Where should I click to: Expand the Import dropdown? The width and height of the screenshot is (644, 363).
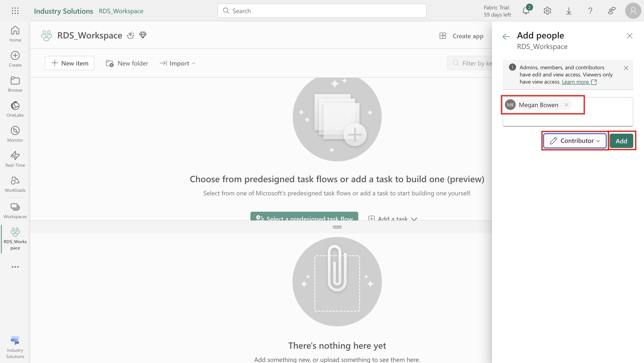click(x=177, y=63)
